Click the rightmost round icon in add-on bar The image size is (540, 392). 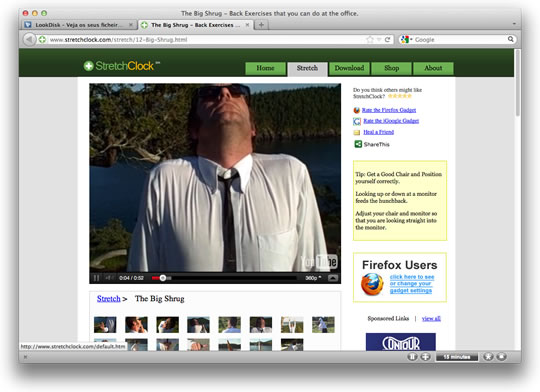click(x=501, y=357)
